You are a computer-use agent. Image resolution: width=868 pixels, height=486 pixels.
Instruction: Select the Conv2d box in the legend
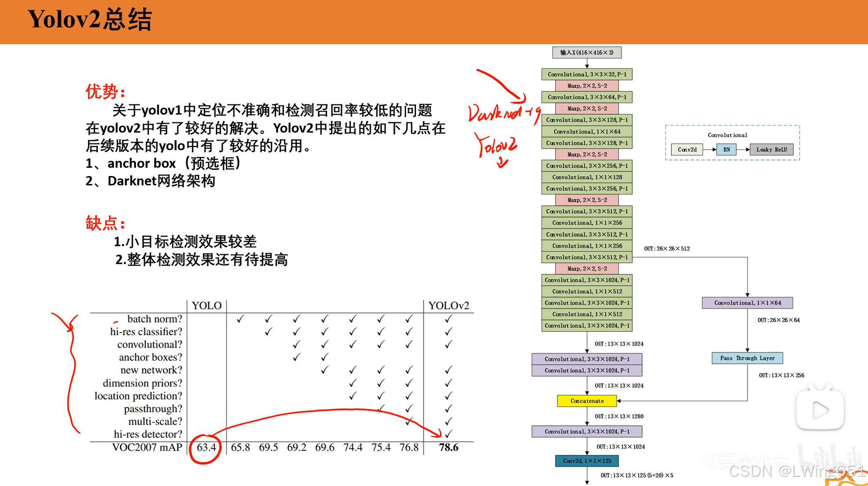[687, 150]
